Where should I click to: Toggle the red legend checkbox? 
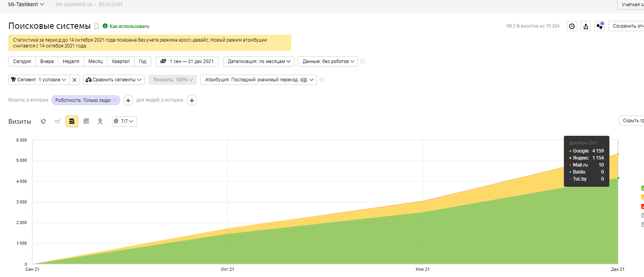[x=642, y=206]
